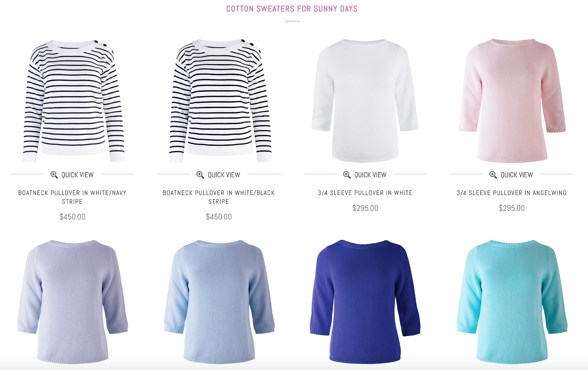
Task: Click magnifier icon under Angelwing pink pullover
Action: 493,175
